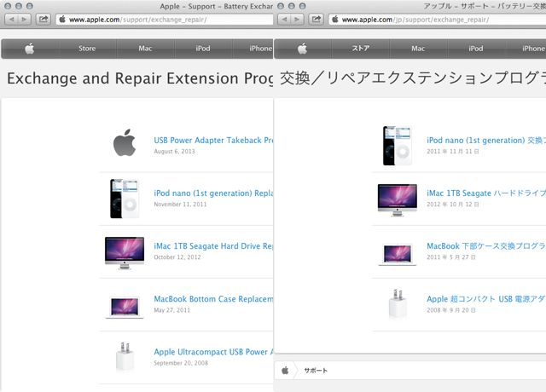Open Mac tab in right Japanese window
Viewport: 546px width, 392px height.
(x=418, y=49)
